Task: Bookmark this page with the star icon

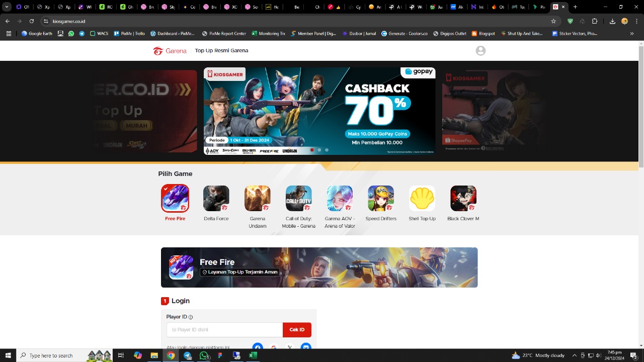Action: point(553,21)
